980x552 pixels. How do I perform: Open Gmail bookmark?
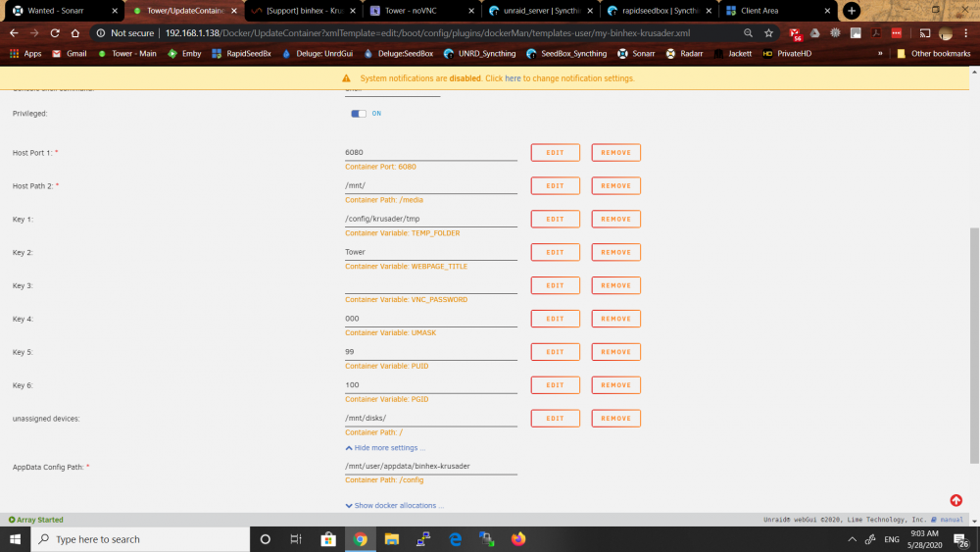tap(70, 54)
